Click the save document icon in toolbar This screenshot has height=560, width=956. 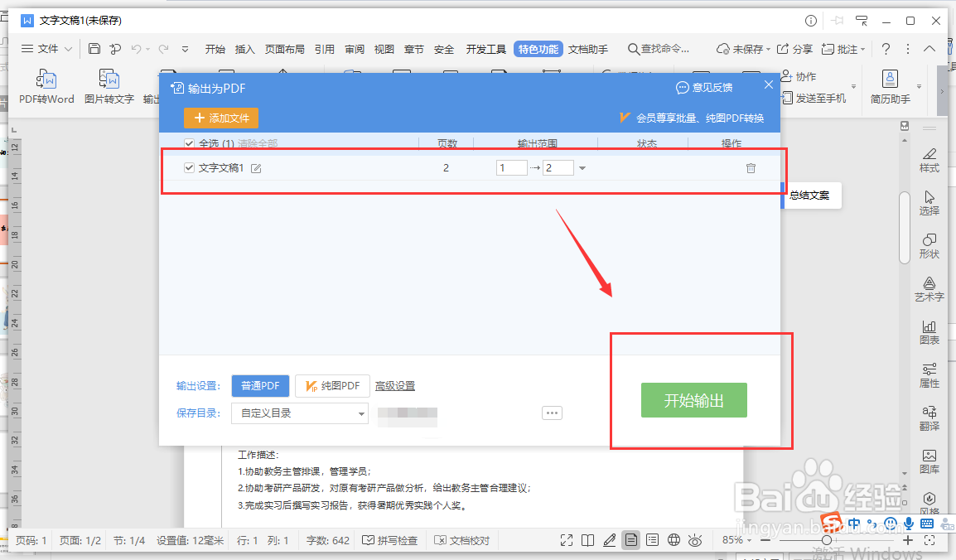[94, 49]
